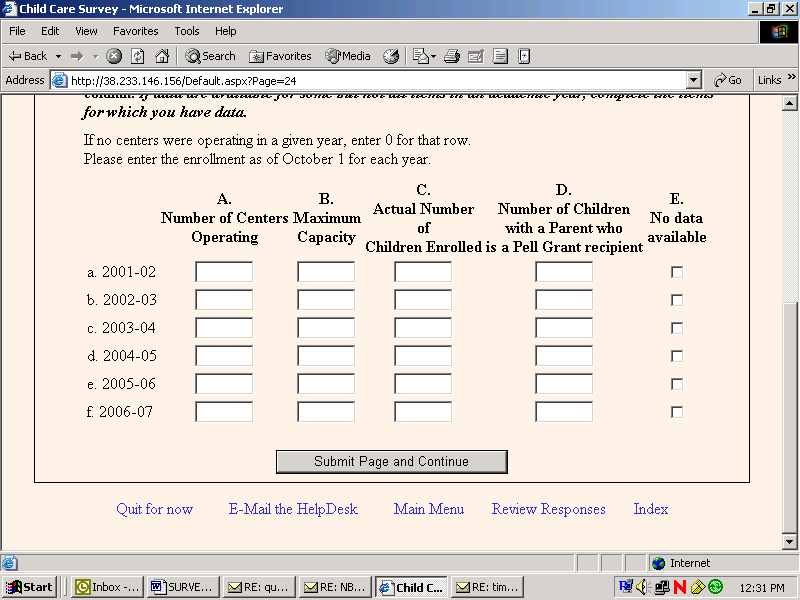Screen dimensions: 800x600
Task: Switch to RE: NB... taskbar button
Action: (x=334, y=587)
